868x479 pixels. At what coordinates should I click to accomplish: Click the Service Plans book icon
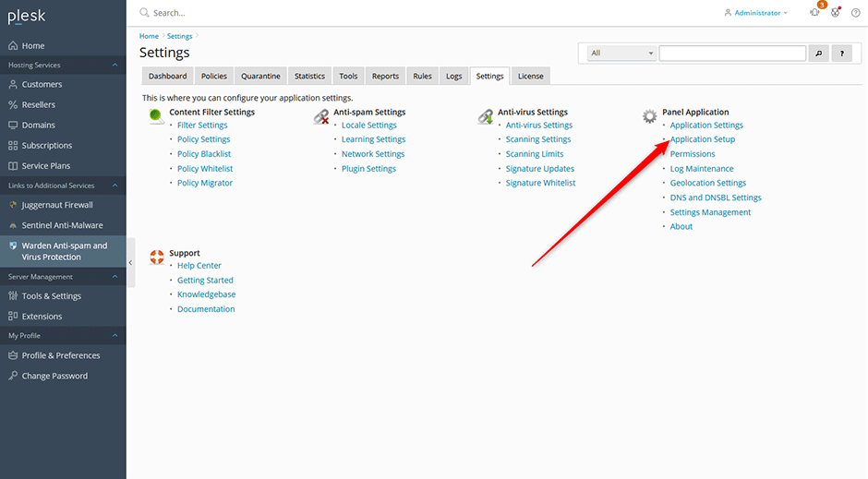tap(13, 166)
